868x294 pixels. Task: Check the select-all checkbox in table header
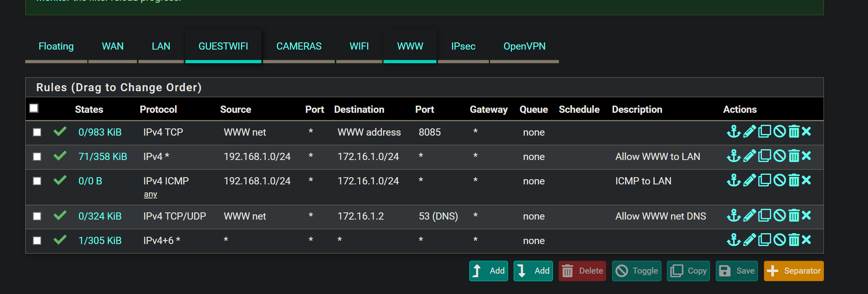34,108
